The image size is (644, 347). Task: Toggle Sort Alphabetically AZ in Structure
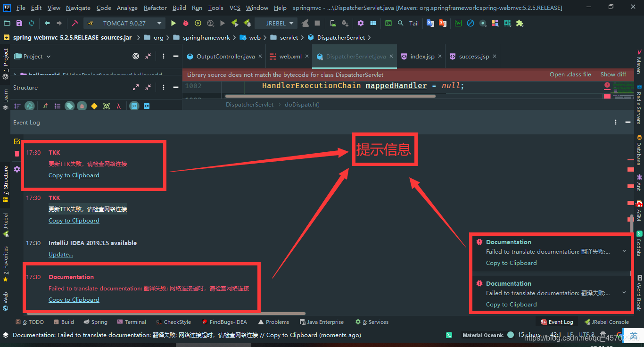[x=30, y=106]
